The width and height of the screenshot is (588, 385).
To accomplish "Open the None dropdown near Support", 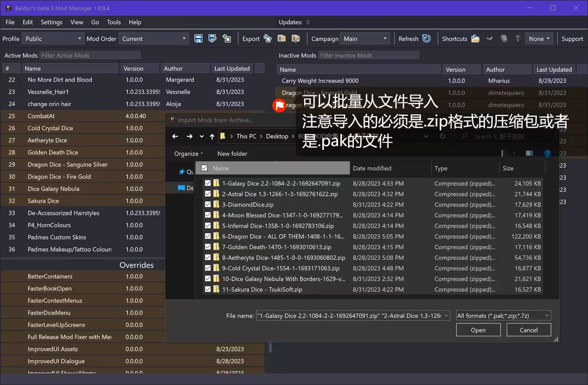I will (539, 38).
